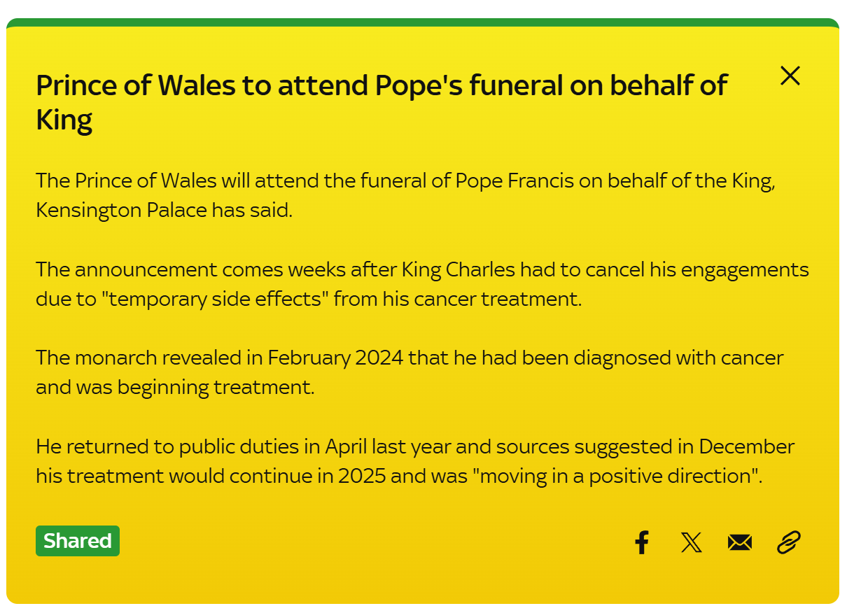Viewport: 868px width, 606px height.
Task: Share the article on Facebook
Action: click(x=641, y=542)
